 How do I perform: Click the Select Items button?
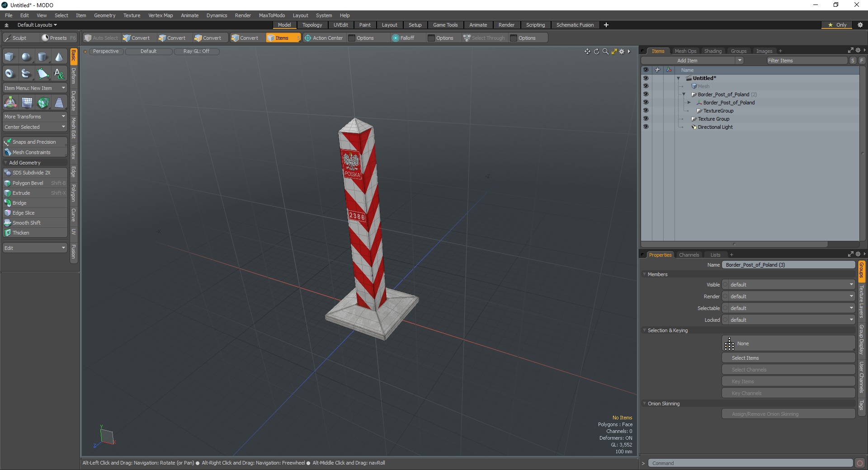point(788,358)
